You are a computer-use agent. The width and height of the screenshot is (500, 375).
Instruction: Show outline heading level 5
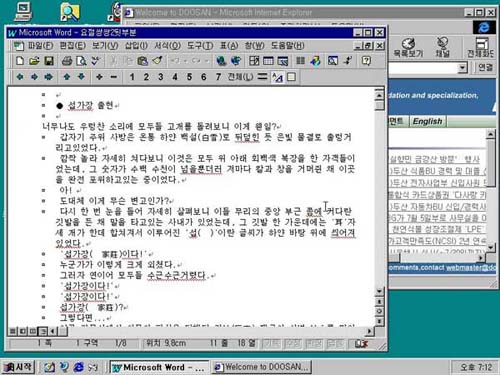(x=189, y=77)
